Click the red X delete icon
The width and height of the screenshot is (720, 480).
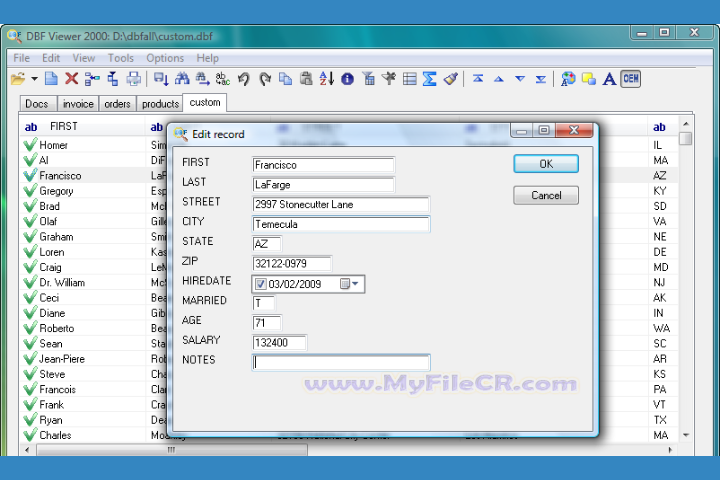[x=71, y=79]
